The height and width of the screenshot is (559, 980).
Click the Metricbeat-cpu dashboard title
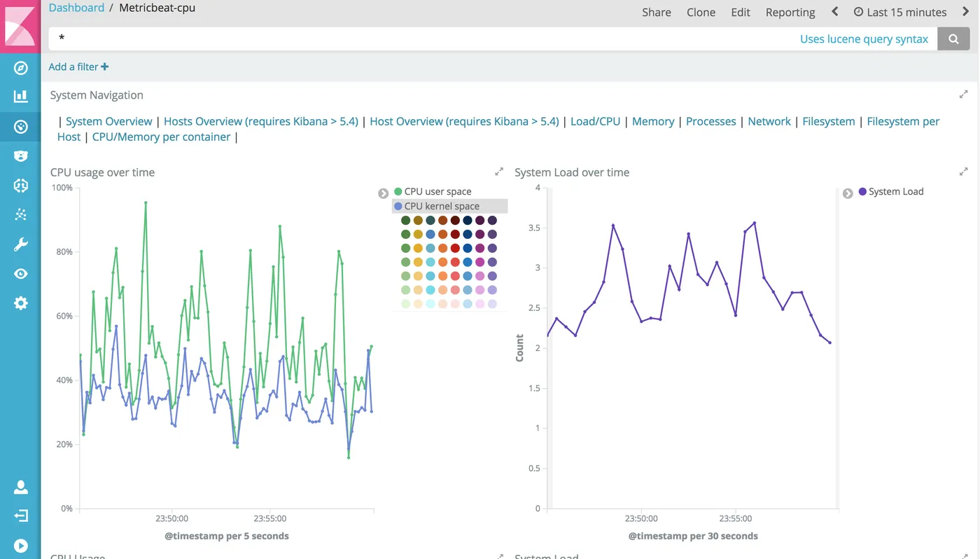click(157, 8)
